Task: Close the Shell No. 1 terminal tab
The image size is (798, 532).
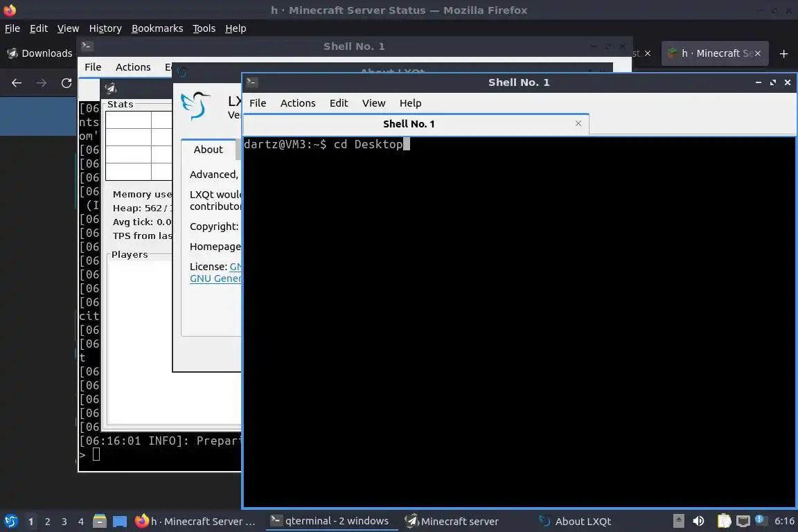Action: pos(578,123)
